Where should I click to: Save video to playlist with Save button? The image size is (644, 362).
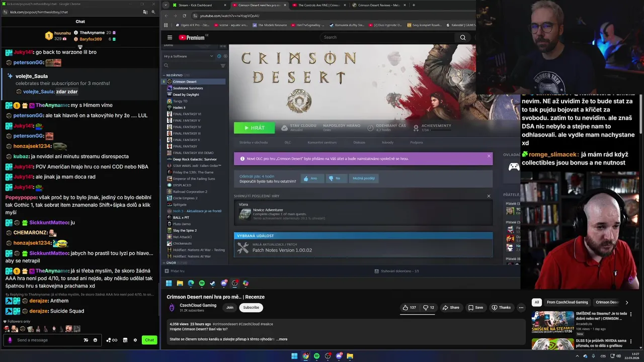(475, 308)
